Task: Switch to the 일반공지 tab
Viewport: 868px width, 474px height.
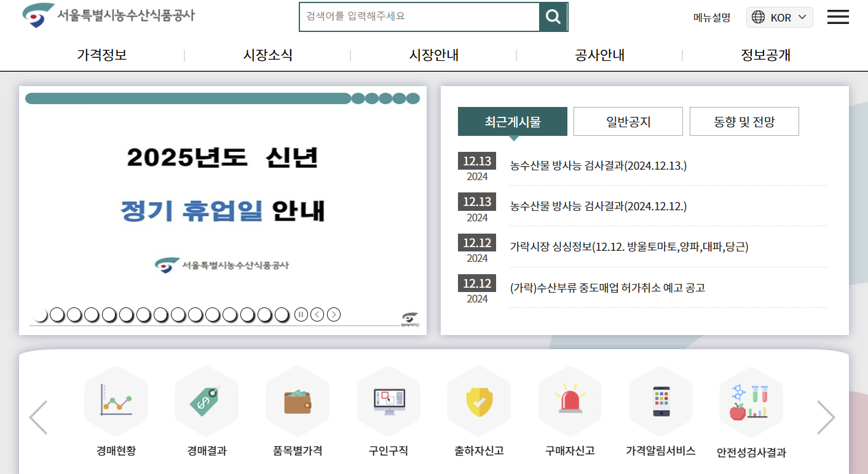Action: 628,122
